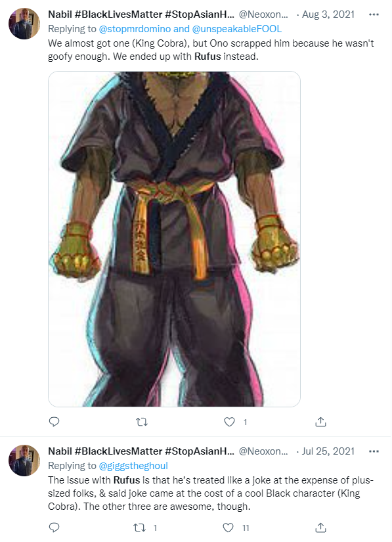Retweet the Jul 25 tweet about Rufus
The image size is (392, 542).
(140, 528)
